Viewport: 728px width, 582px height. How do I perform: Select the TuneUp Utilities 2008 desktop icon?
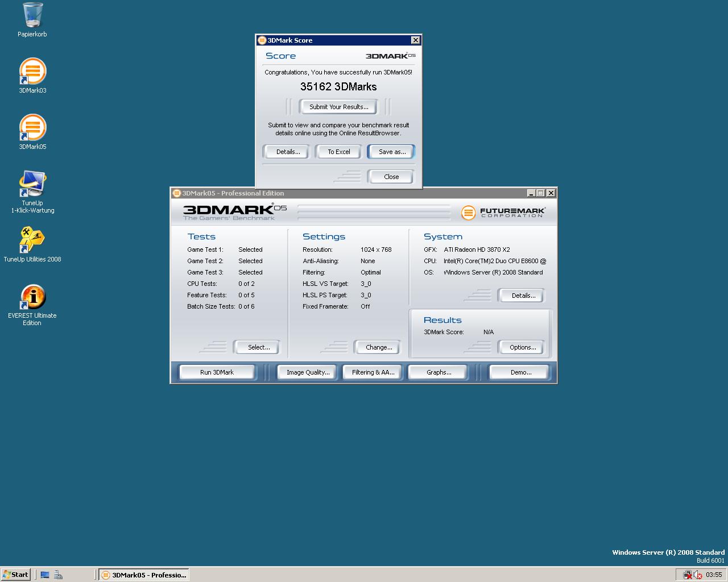click(32, 244)
